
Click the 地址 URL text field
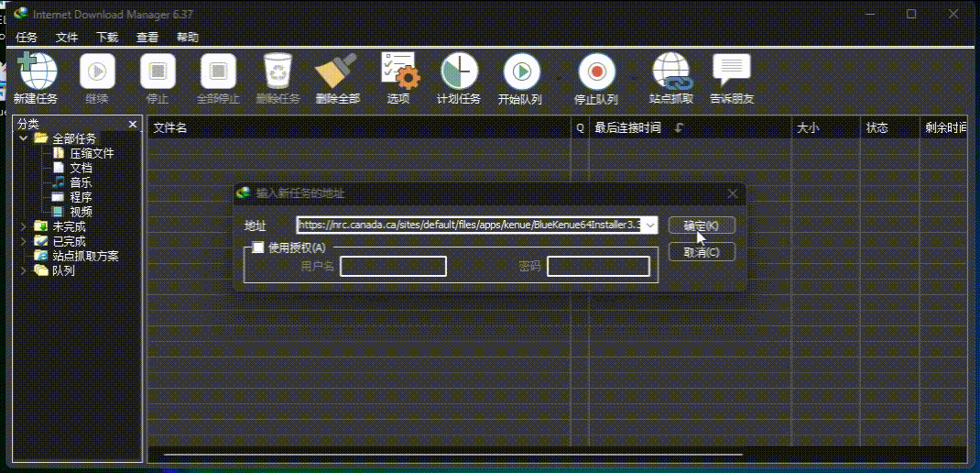coord(469,225)
